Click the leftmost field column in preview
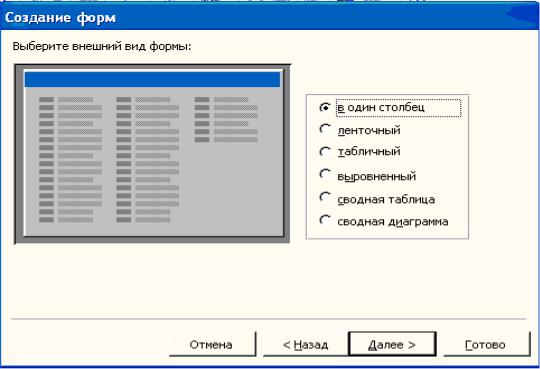The width and height of the screenshot is (540, 369). (71, 160)
